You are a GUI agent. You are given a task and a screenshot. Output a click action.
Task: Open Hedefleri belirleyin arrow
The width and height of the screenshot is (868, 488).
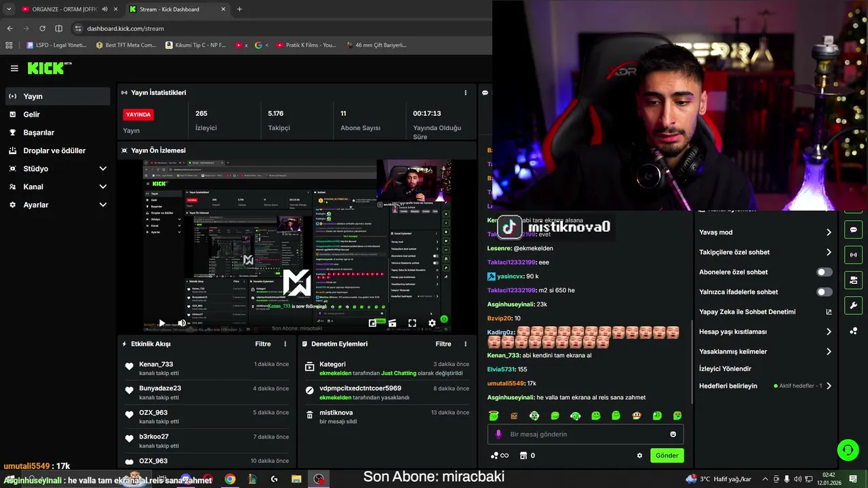click(829, 386)
